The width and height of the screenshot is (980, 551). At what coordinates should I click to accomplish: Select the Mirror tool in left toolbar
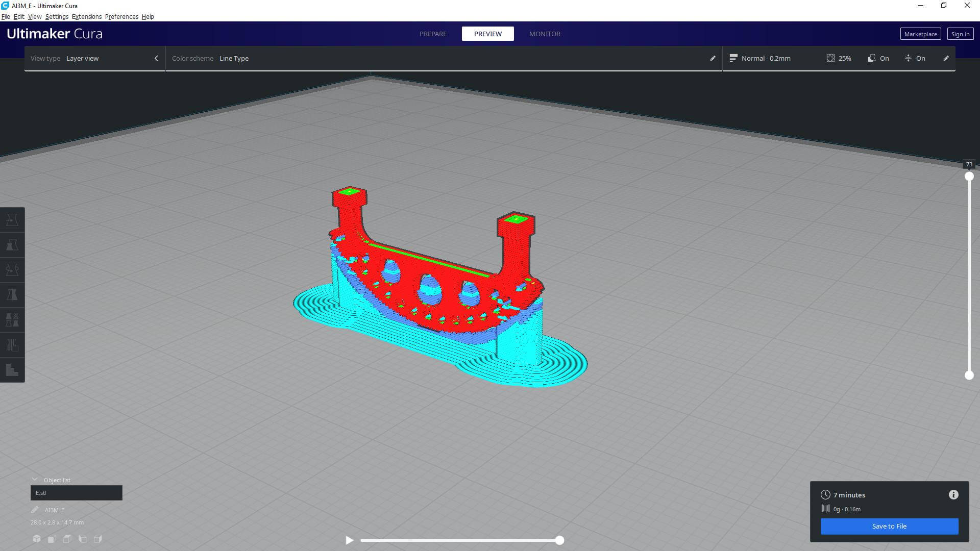[12, 295]
